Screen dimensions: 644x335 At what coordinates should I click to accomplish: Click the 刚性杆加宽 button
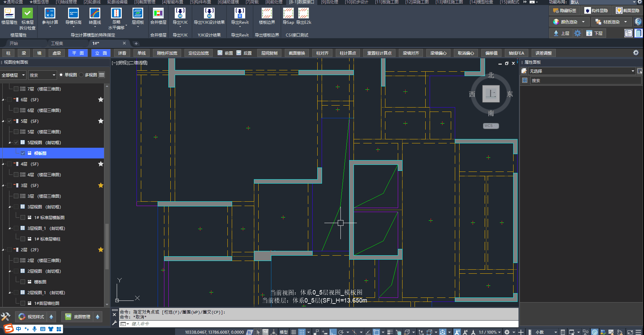click(167, 53)
